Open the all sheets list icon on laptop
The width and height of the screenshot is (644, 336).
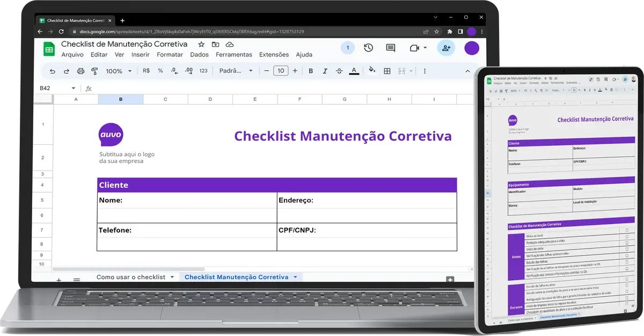pos(77,280)
